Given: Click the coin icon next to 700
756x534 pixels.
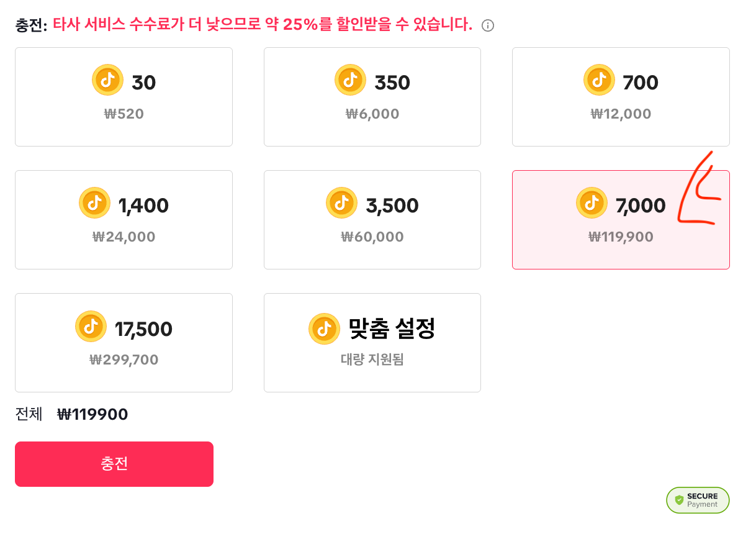Looking at the screenshot, I should [x=599, y=80].
